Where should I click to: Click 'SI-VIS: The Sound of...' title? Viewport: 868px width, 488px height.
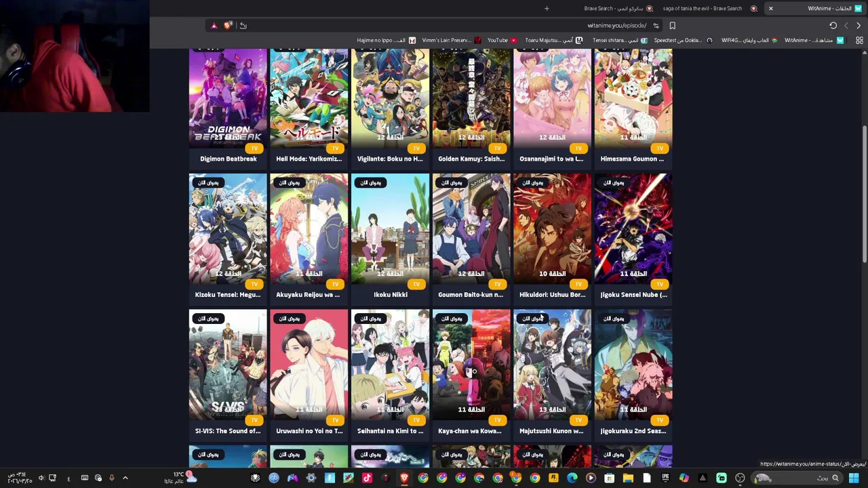click(x=228, y=431)
